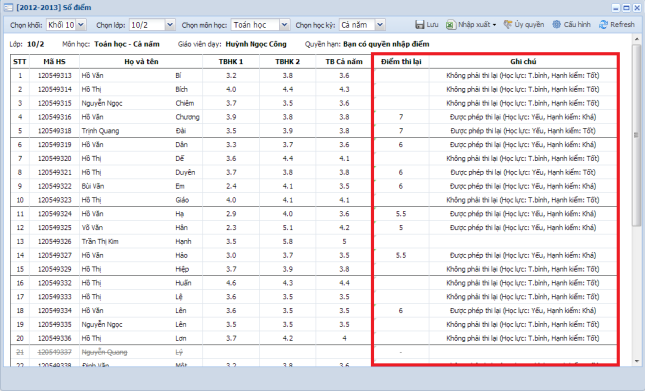Click teacher name Huỳnh Ngọc Công
Viewport: 645px width, 391px height.
click(x=256, y=44)
